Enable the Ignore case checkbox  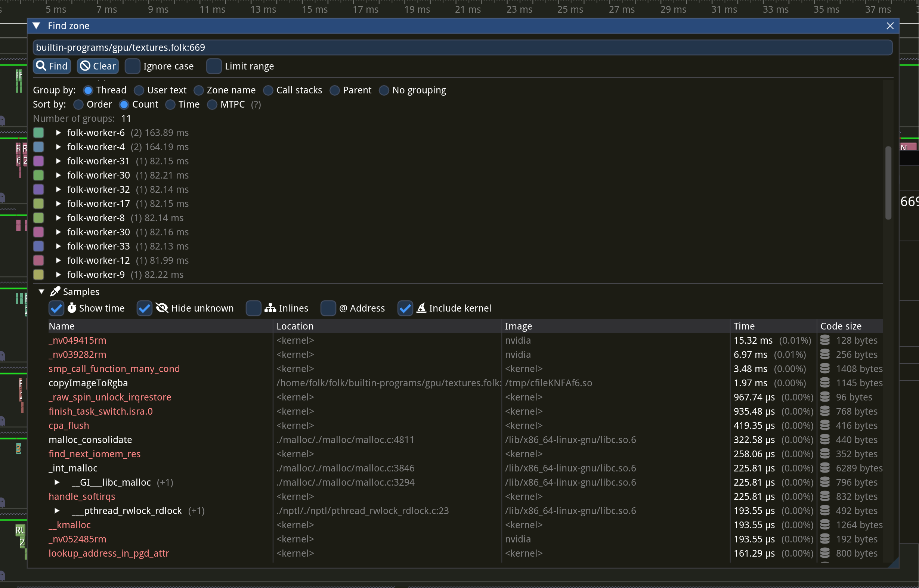[x=133, y=66]
